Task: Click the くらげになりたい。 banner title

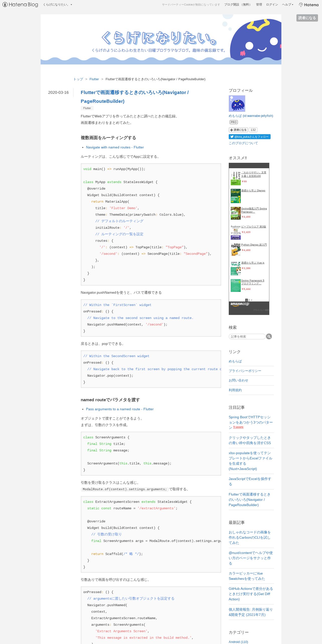Action: pos(159,38)
